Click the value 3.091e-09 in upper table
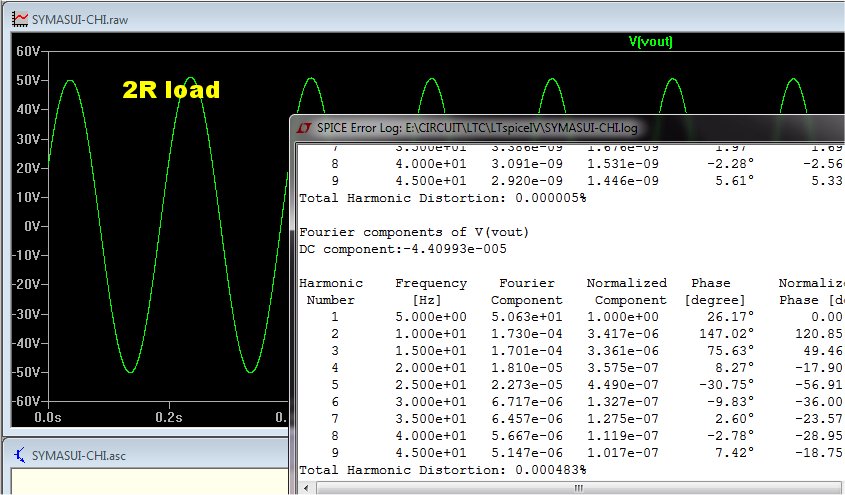 pos(527,164)
